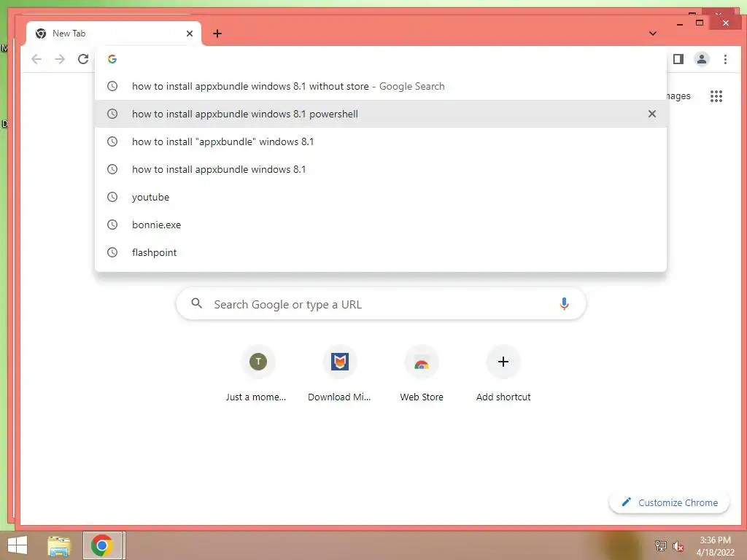Click the history clock icon beside flashpoint
The height and width of the screenshot is (560, 747).
(112, 252)
